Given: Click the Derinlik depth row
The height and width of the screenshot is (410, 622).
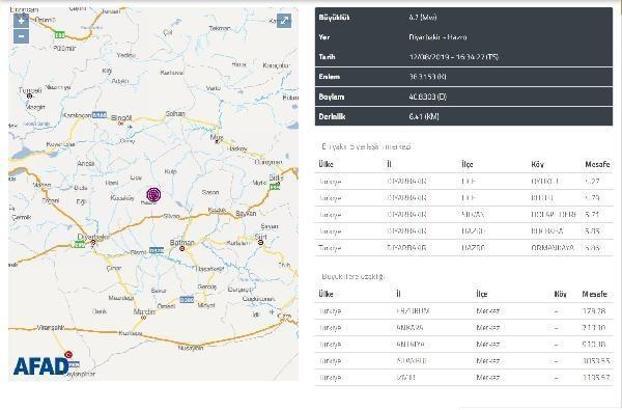Looking at the screenshot, I should pyautogui.click(x=464, y=117).
